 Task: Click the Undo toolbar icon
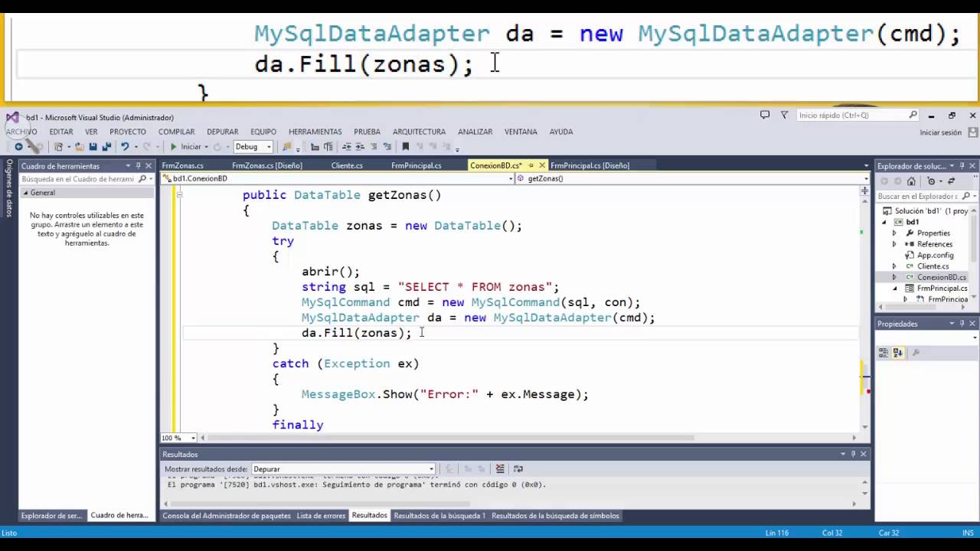125,146
